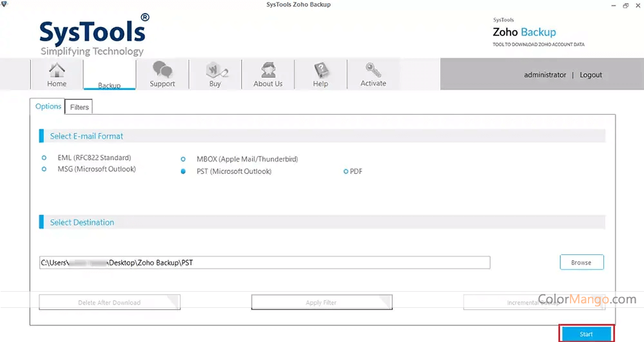Toggle Delete After Download
This screenshot has height=342, width=644.
coord(110,303)
